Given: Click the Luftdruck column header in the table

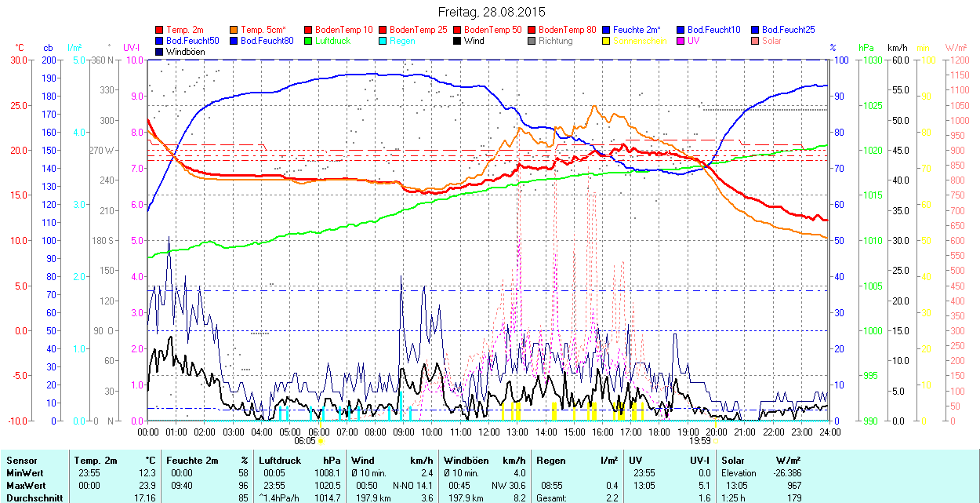Looking at the screenshot, I should click(281, 461).
